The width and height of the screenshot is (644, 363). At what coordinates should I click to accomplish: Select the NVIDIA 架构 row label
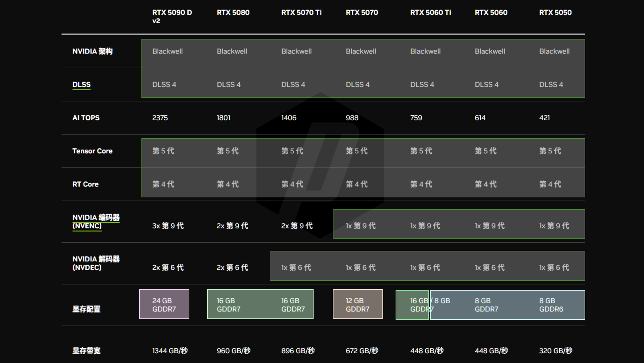pos(92,51)
